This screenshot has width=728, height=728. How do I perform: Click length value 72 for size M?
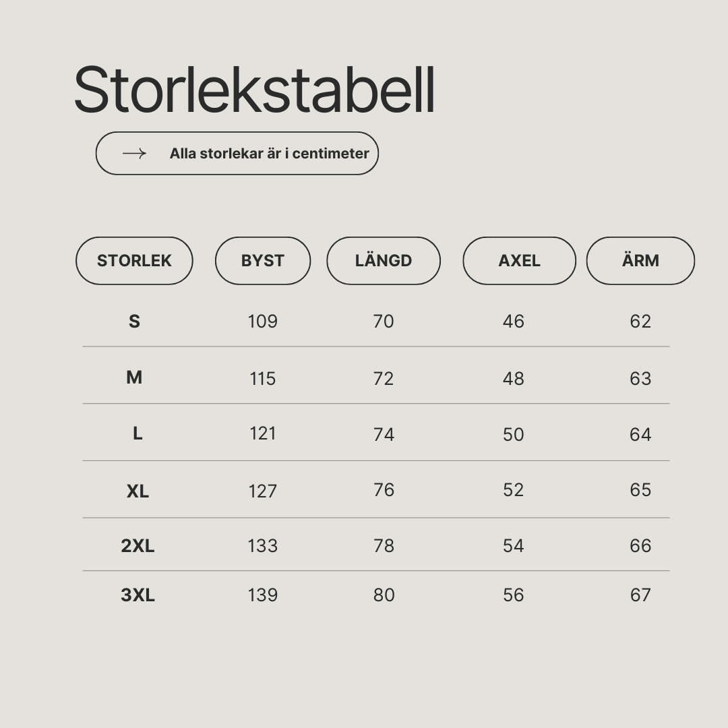tap(384, 379)
